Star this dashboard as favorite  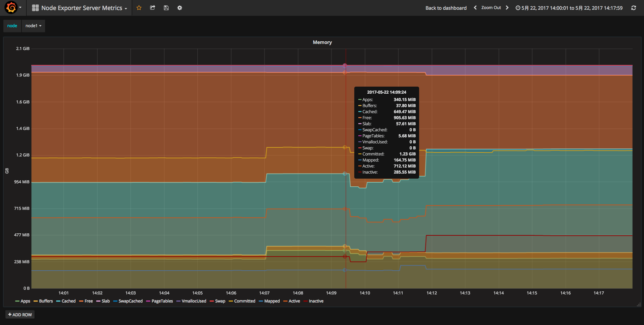[x=139, y=8]
